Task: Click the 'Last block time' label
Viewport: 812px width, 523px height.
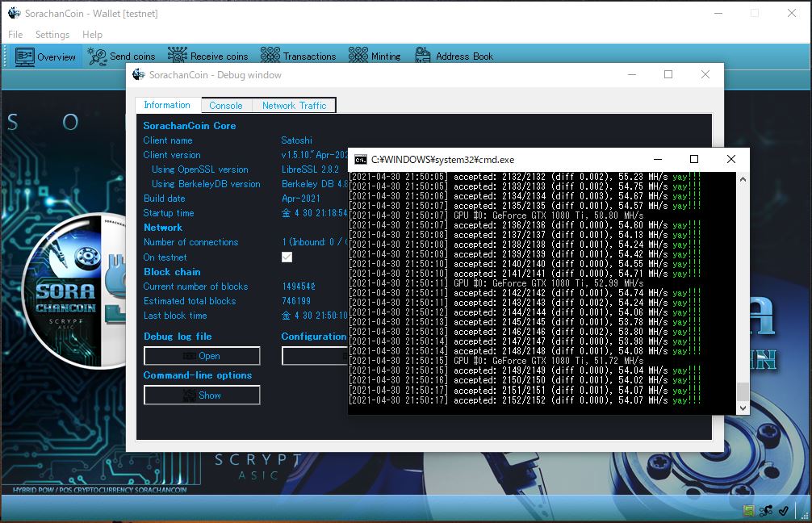Action: (x=175, y=316)
